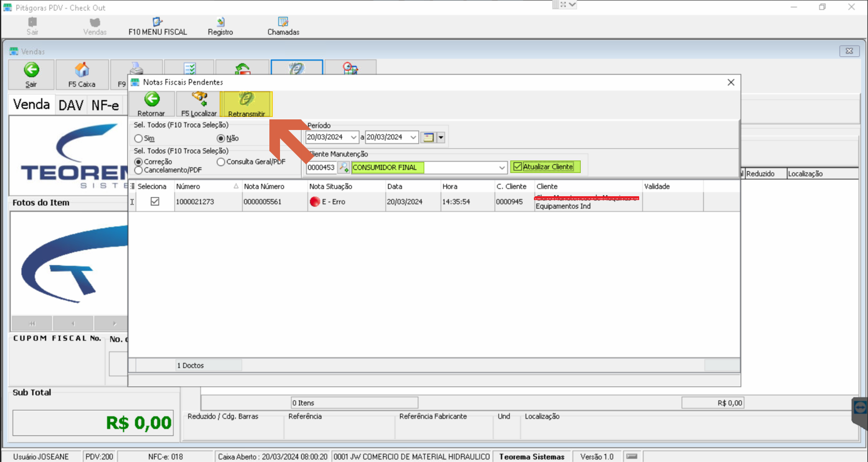
Task: Open the Chamadas toolbar icon
Action: coord(283,22)
